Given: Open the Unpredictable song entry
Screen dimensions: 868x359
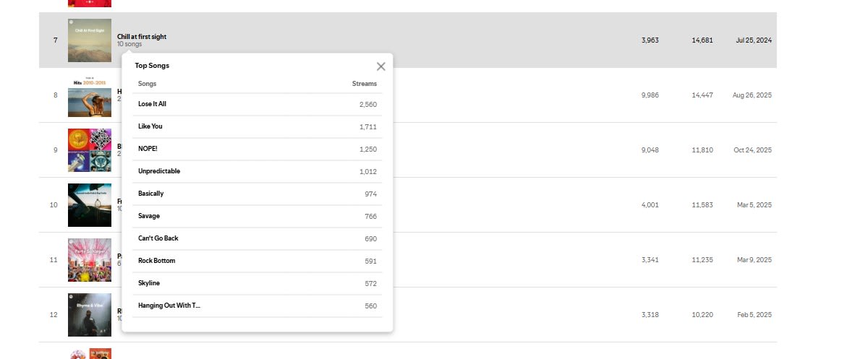Looking at the screenshot, I should pyautogui.click(x=159, y=171).
